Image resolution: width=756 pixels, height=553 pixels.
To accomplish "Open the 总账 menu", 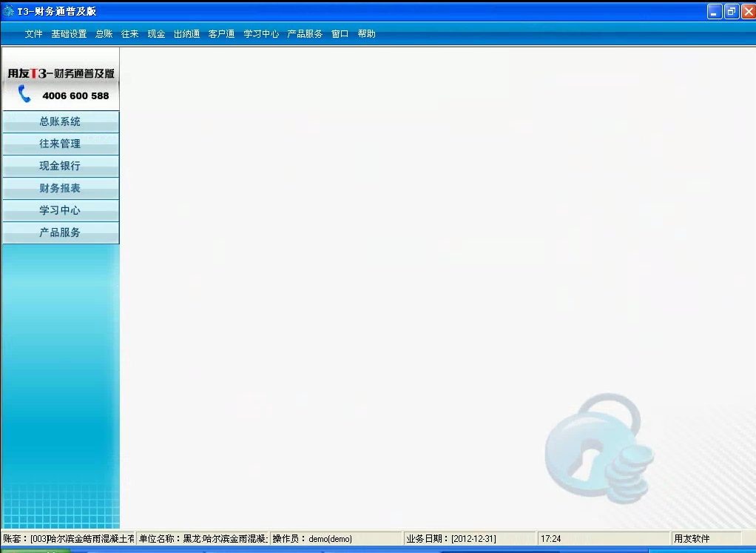I will [104, 34].
